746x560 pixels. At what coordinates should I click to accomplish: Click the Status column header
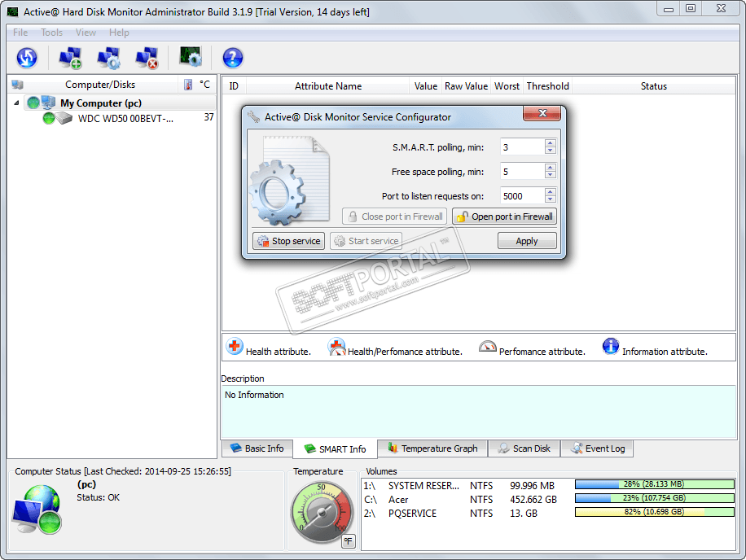pos(653,86)
